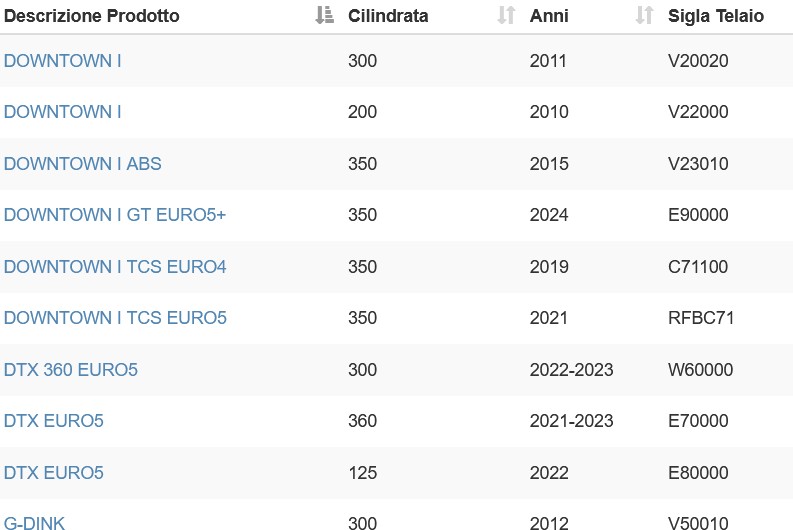Sort table by Cilindrata column header
The height and width of the screenshot is (530, 793).
tap(388, 16)
